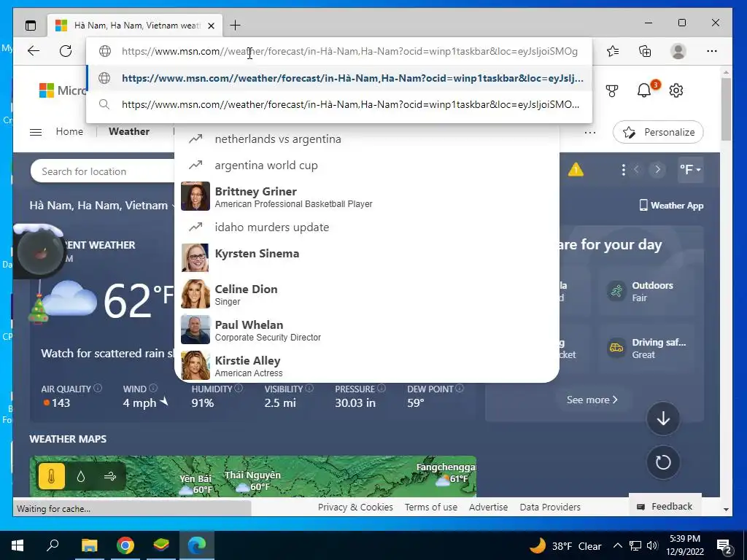Select the wind map layer icon

coord(110,476)
